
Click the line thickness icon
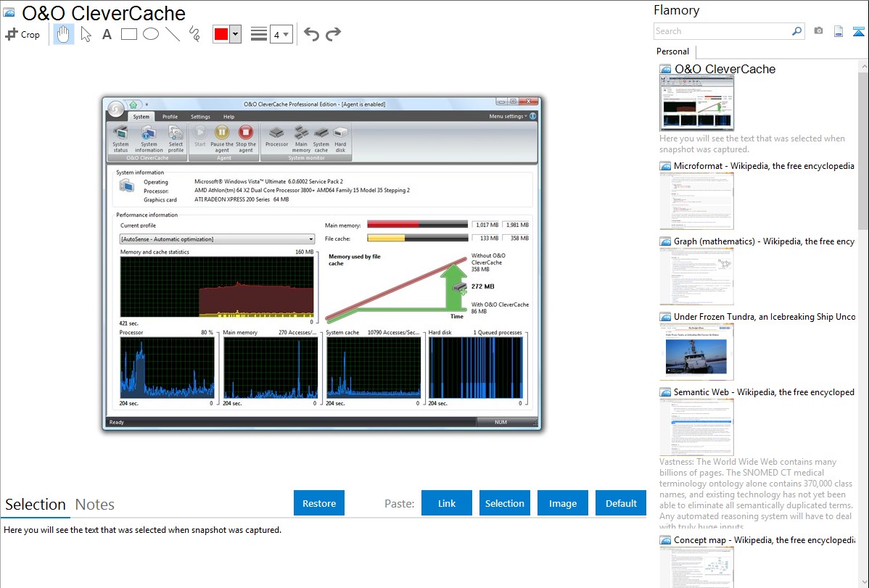259,34
